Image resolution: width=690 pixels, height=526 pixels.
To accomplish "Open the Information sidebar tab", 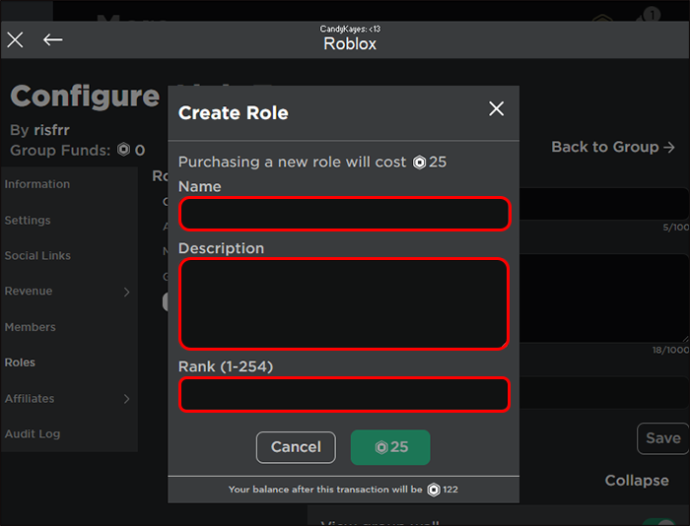I will [x=37, y=184].
